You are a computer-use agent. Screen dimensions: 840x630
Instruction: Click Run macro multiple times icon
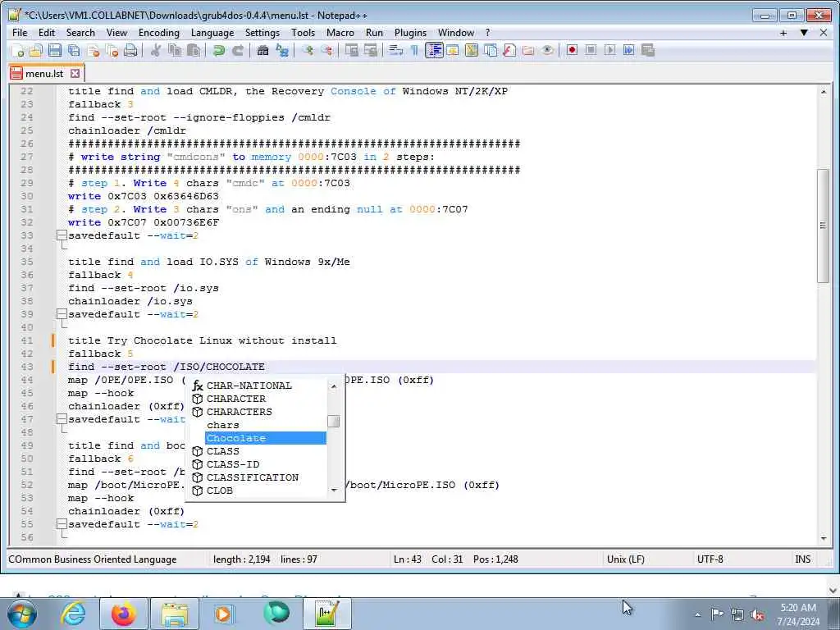629,50
